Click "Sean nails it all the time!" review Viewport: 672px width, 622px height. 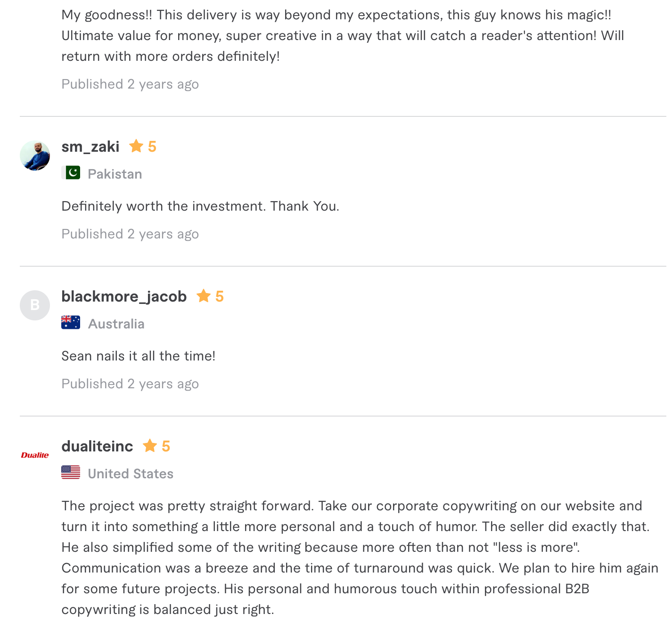(139, 356)
